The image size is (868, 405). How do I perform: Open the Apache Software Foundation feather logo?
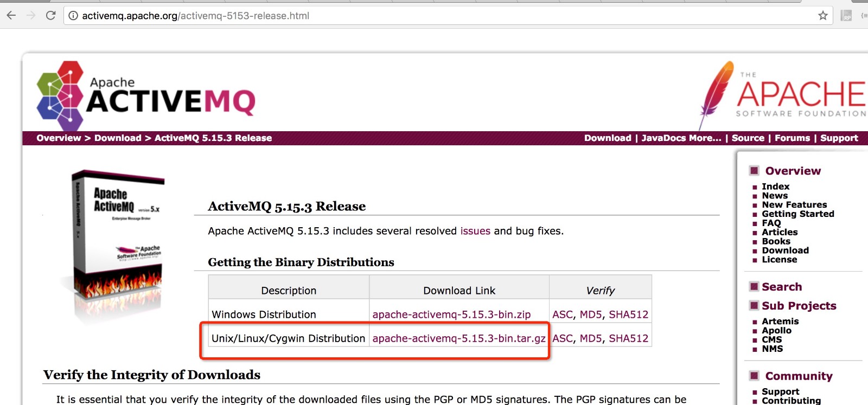(783, 95)
